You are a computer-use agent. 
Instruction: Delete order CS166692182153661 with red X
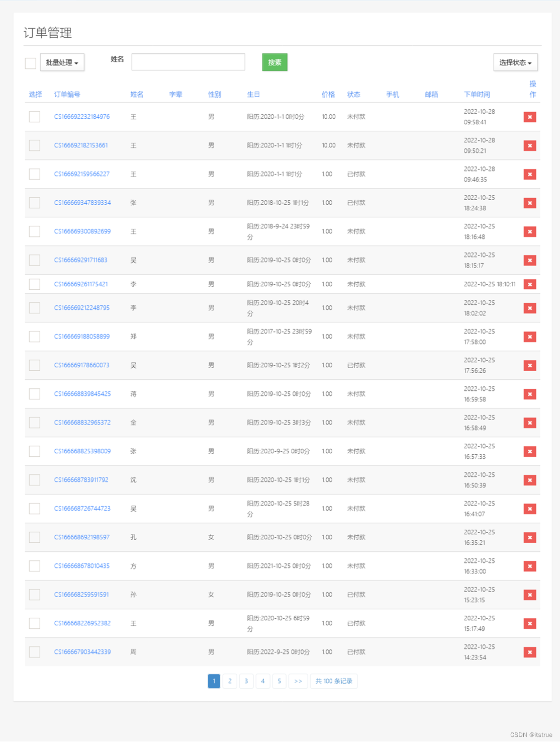530,145
